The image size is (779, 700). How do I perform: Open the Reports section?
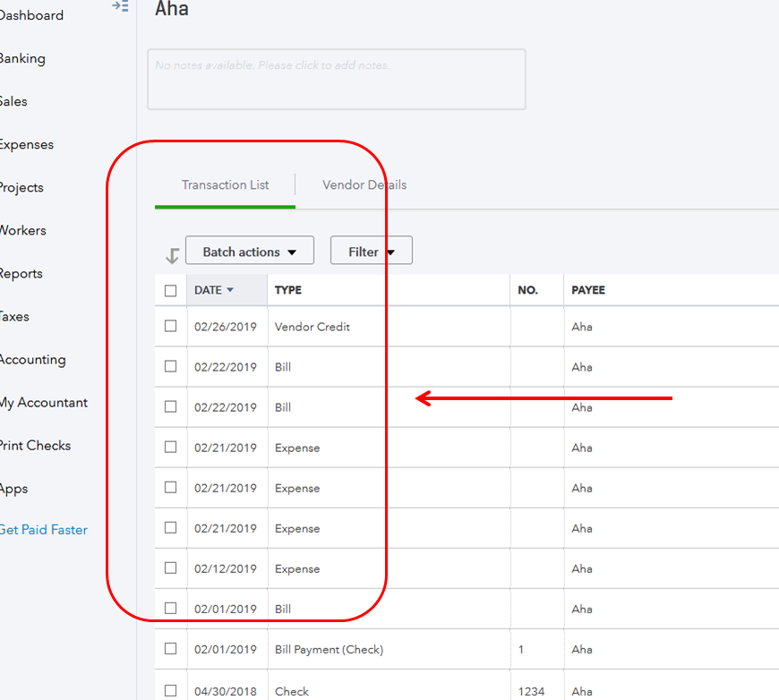(x=21, y=274)
